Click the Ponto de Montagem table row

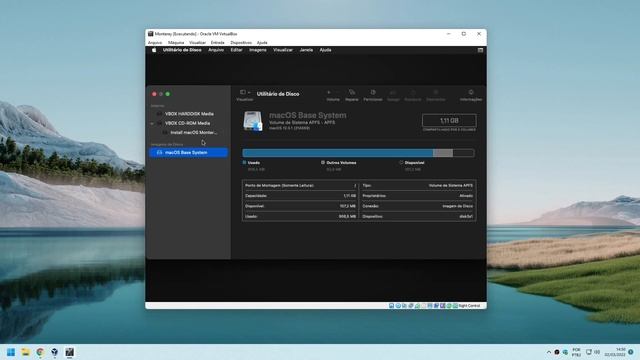pyautogui.click(x=300, y=185)
